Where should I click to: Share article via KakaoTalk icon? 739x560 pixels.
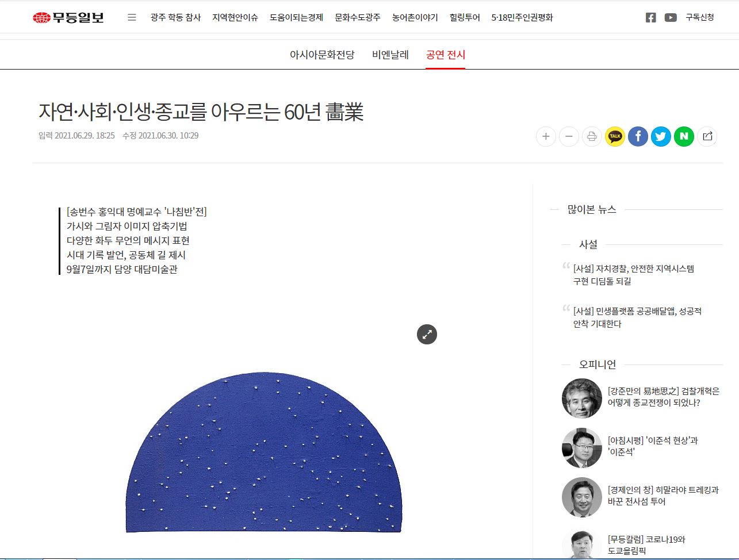pyautogui.click(x=615, y=136)
